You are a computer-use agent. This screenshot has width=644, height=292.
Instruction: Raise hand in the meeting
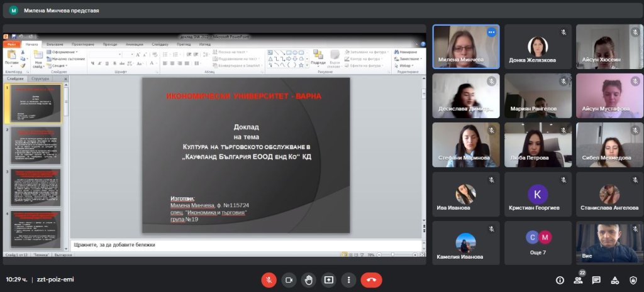click(x=309, y=280)
